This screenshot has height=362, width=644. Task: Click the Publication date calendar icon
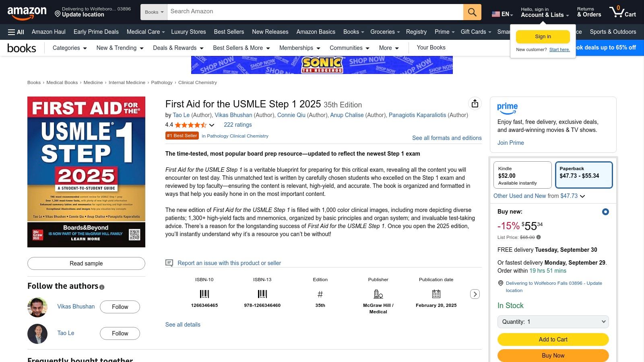coord(436,294)
